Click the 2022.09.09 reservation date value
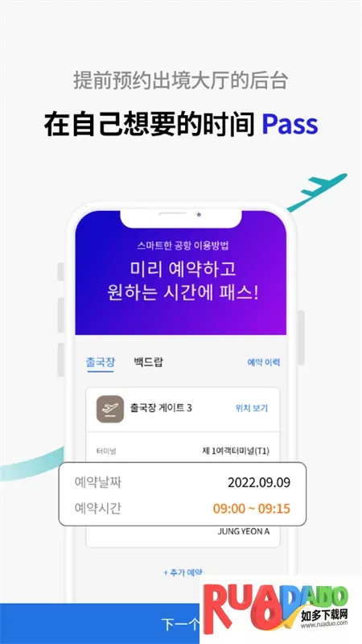The height and width of the screenshot is (644, 362). click(x=259, y=482)
